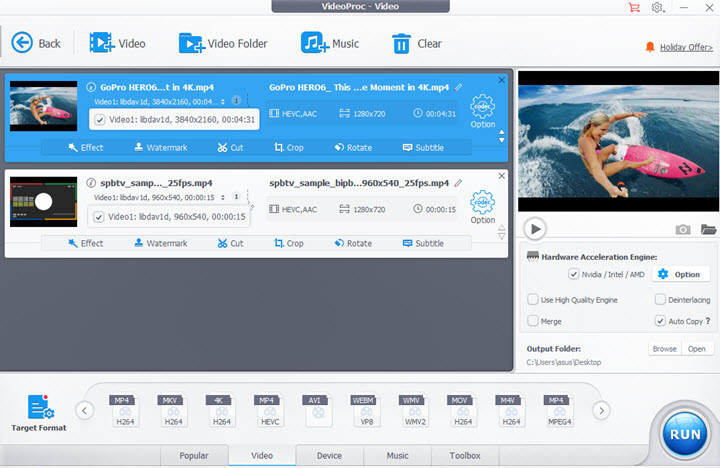The width and height of the screenshot is (720, 468).
Task: Enable the Merge checkbox
Action: [x=533, y=321]
